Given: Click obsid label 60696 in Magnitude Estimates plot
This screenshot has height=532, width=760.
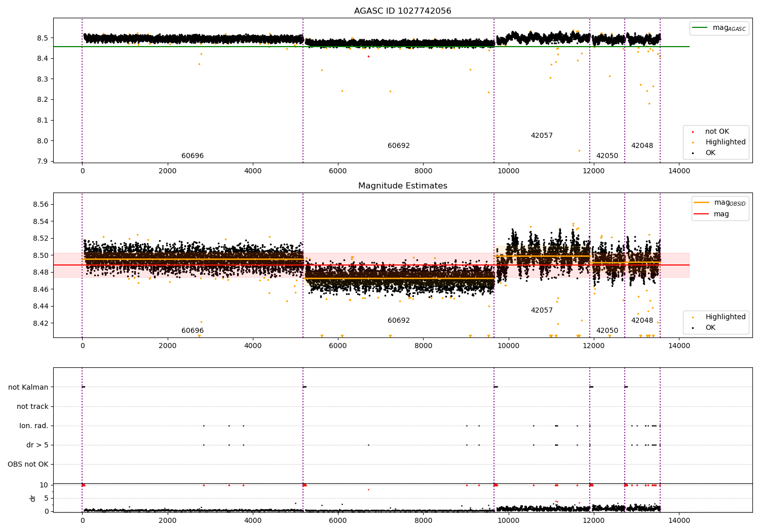Looking at the screenshot, I should tap(193, 331).
